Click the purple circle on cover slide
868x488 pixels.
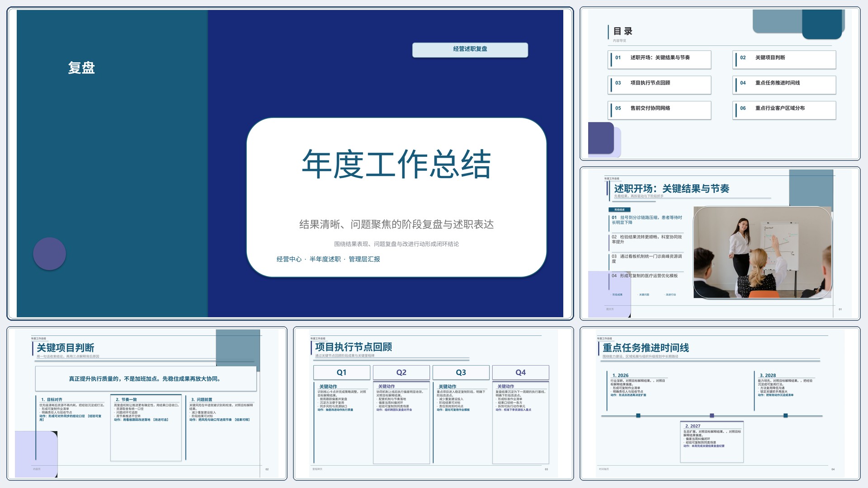(50, 254)
